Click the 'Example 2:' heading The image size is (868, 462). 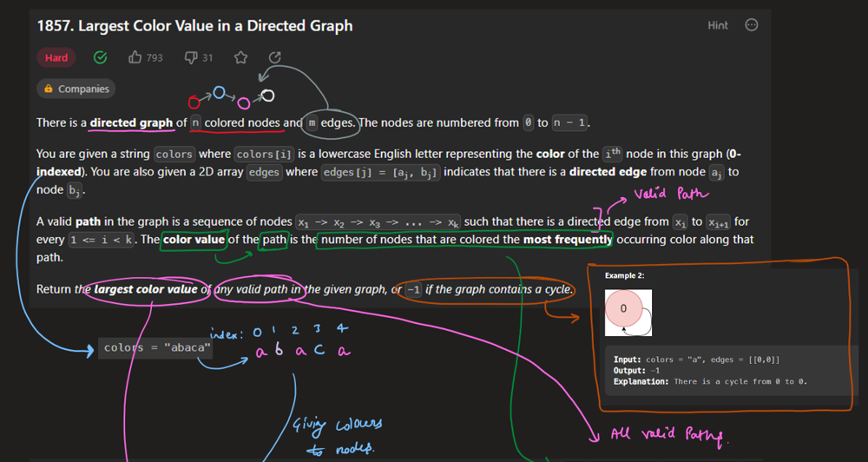pos(625,275)
